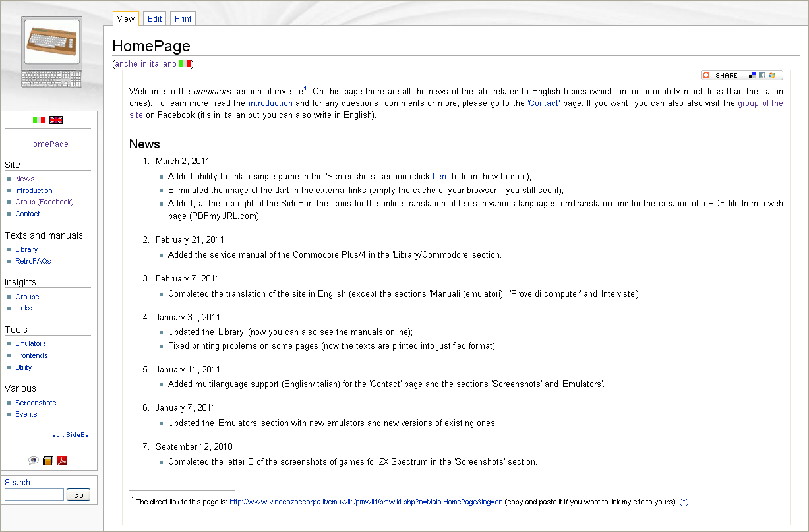Switch to the View tab

pos(125,19)
